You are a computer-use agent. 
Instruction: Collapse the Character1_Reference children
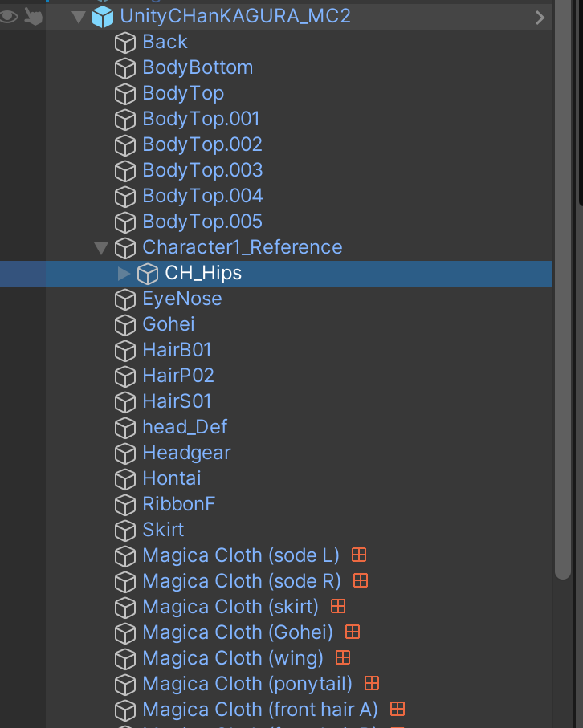click(101, 248)
